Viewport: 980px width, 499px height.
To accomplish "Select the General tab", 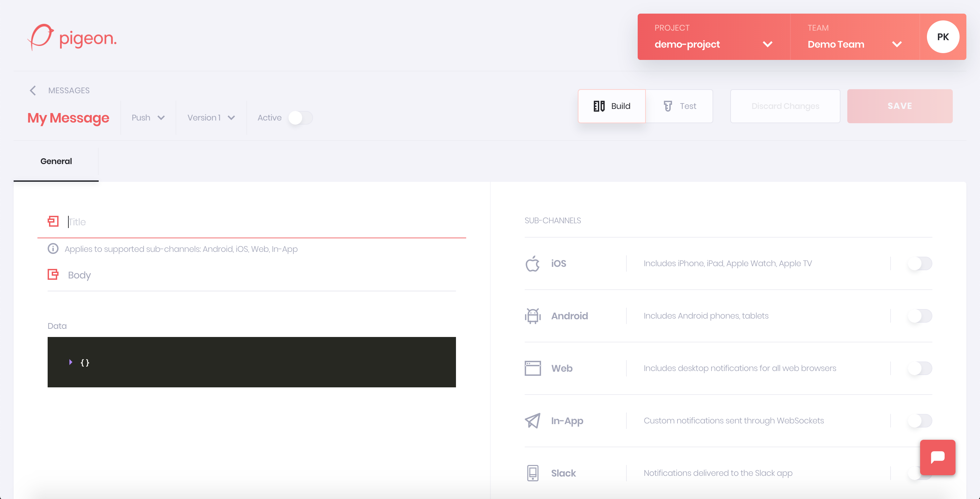I will (56, 161).
